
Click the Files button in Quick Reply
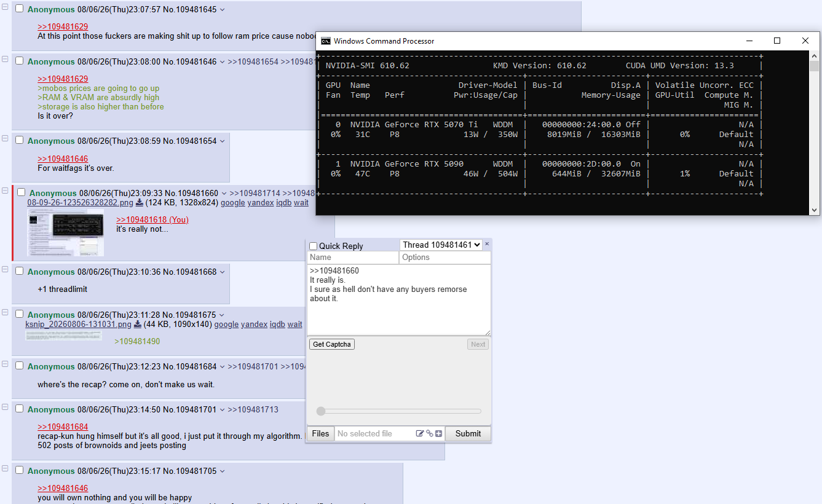[321, 433]
